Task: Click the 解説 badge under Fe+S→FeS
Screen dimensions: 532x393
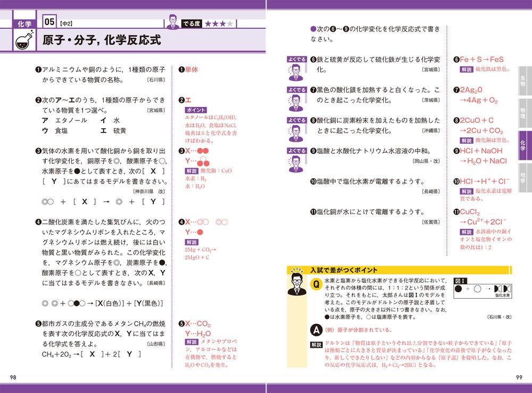Action: [x=467, y=69]
